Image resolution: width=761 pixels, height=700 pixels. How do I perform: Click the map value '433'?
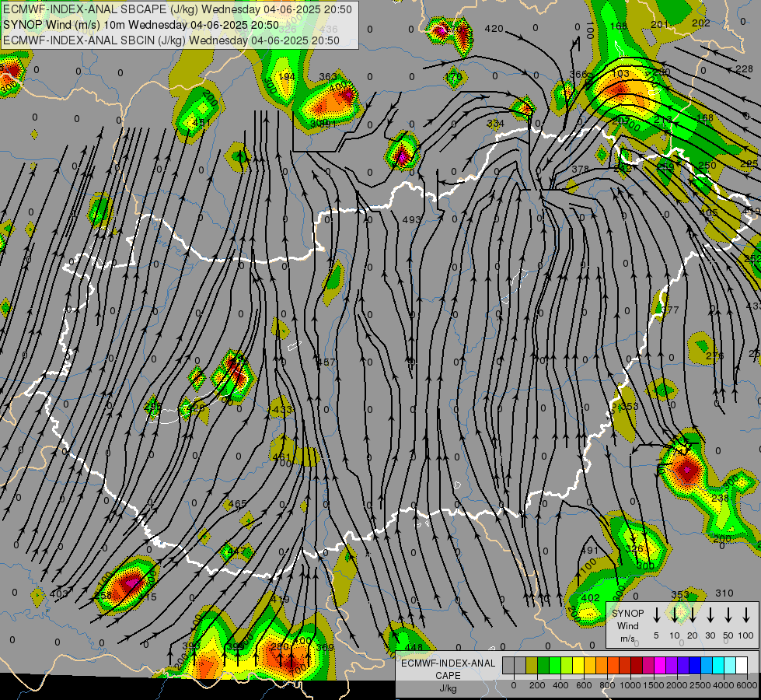tap(282, 410)
